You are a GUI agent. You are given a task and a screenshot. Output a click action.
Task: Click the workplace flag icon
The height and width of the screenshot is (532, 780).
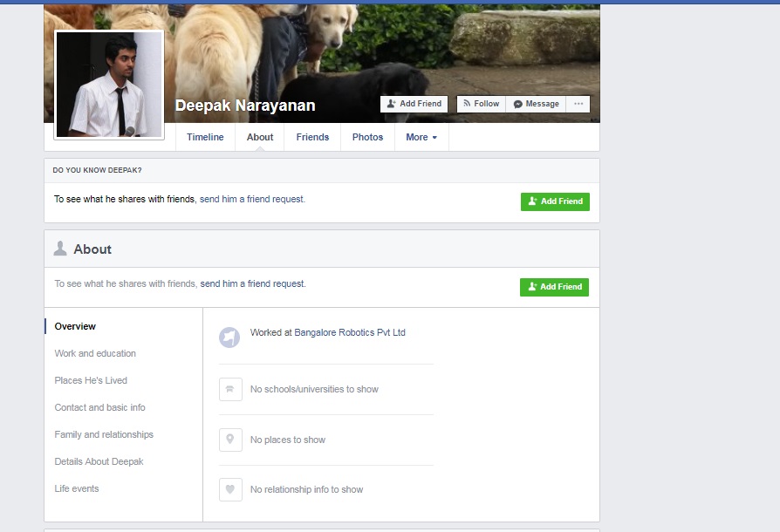pos(229,338)
